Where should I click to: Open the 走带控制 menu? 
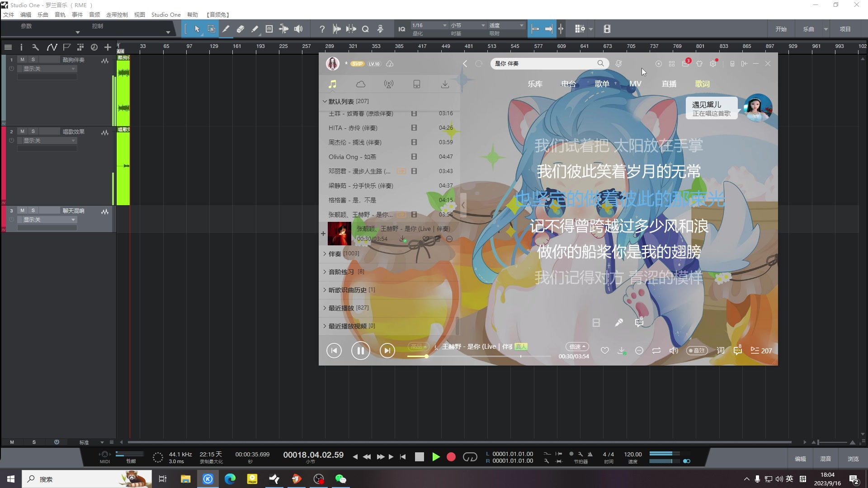(x=117, y=14)
